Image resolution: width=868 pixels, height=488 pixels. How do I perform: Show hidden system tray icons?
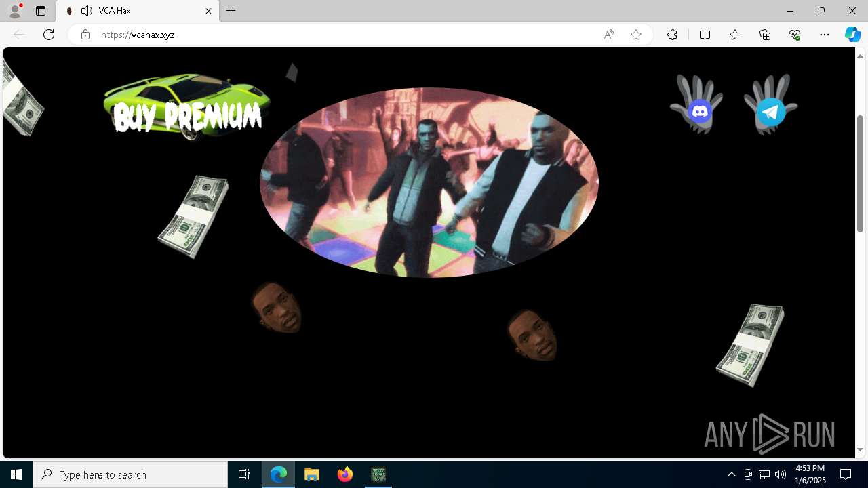(x=731, y=474)
